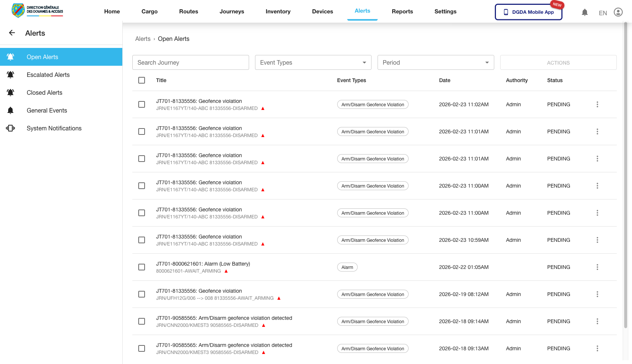
Task: Switch to the Reports tab
Action: [x=402, y=12]
